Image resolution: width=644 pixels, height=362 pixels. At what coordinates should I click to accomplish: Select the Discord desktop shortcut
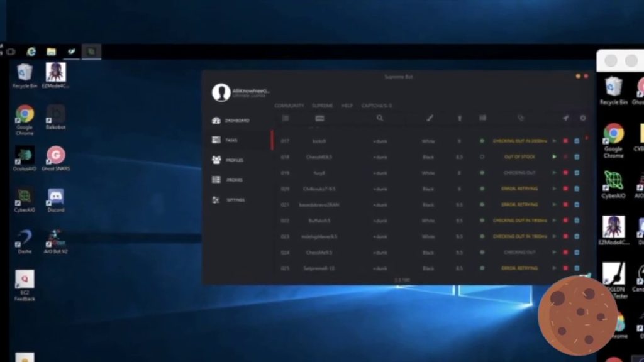click(56, 200)
